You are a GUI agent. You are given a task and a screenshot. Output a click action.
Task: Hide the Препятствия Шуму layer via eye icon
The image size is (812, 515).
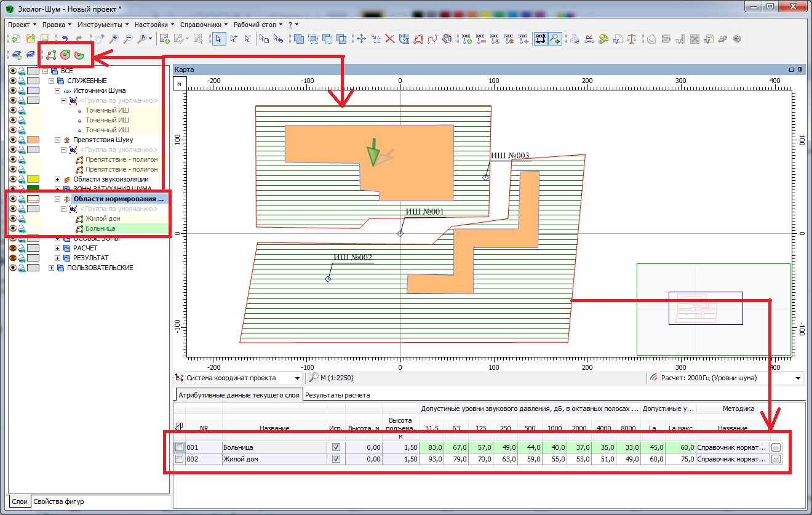[x=12, y=140]
